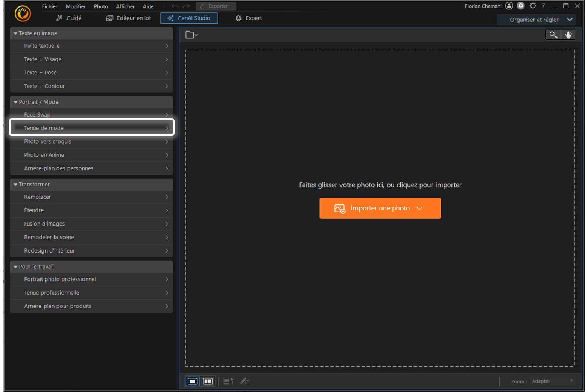The height and width of the screenshot is (392, 585).
Task: Collapse the Transformer section
Action: (15, 185)
